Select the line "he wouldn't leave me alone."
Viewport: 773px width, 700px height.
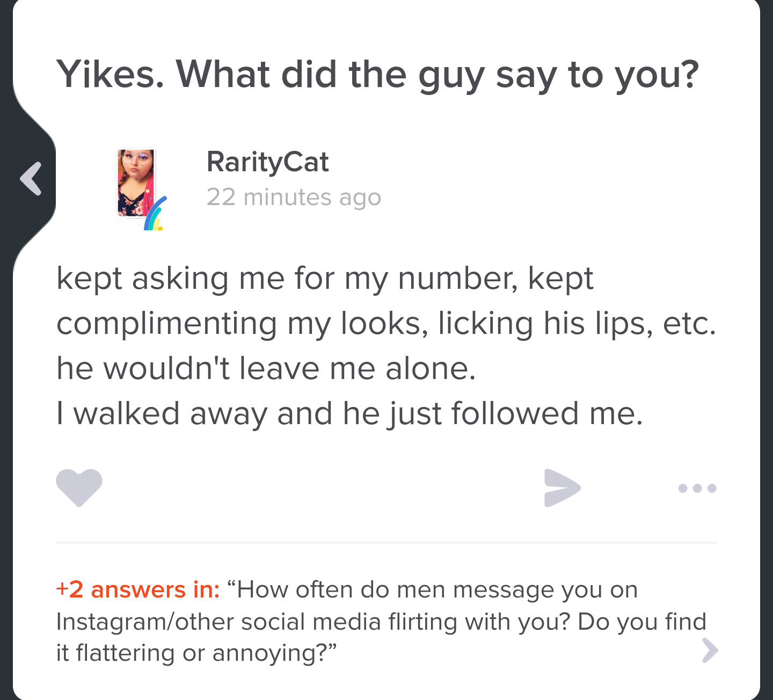click(266, 369)
